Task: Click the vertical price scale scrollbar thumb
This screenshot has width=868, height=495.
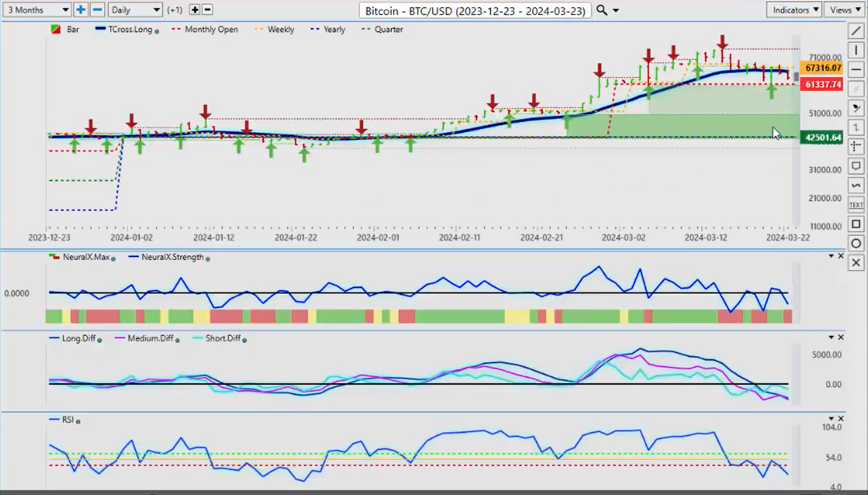Action: tap(797, 76)
